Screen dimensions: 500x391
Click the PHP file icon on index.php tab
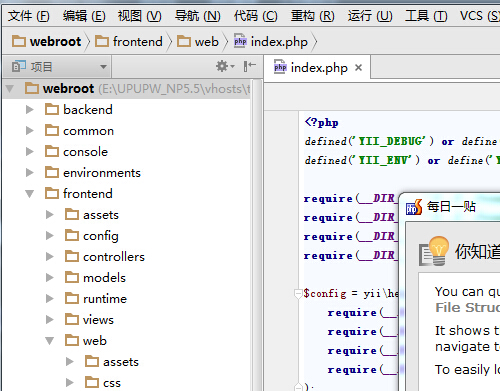tap(280, 67)
